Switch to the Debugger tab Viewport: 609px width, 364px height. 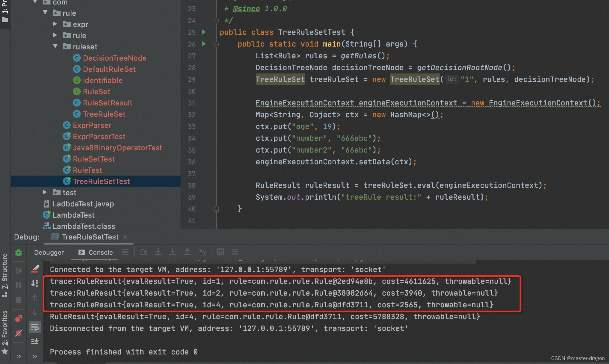click(x=49, y=252)
